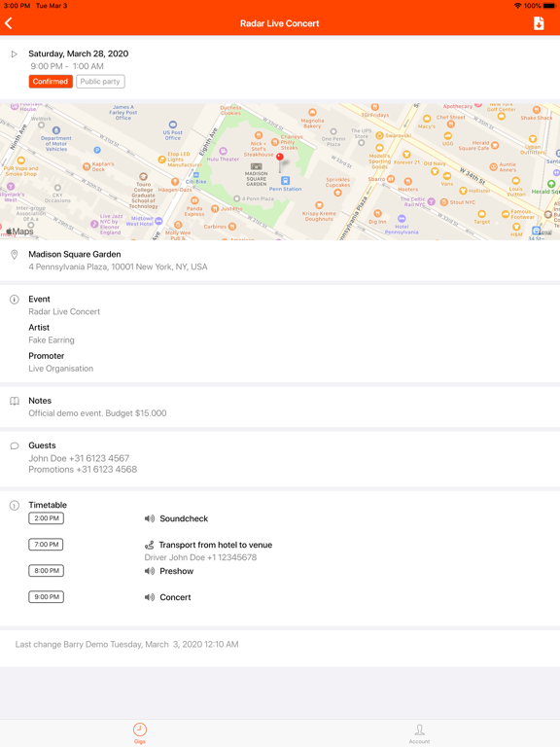
Task: Tap the Macy's marker on the map
Action: [427, 119]
